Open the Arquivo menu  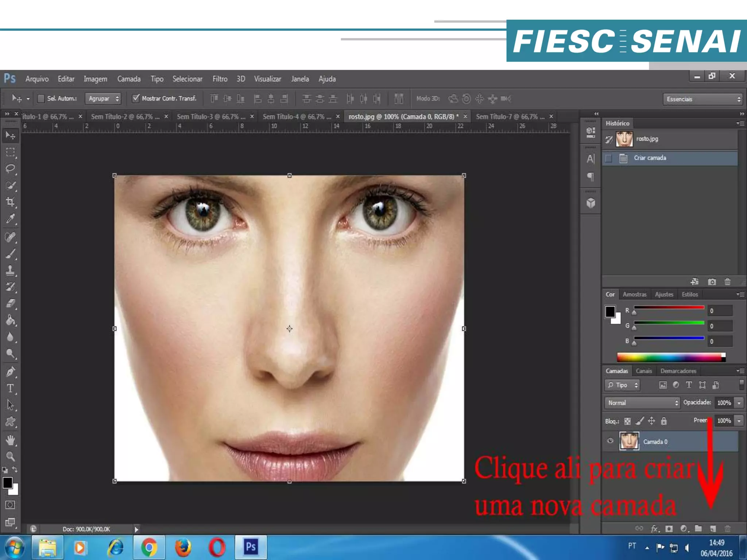click(37, 79)
